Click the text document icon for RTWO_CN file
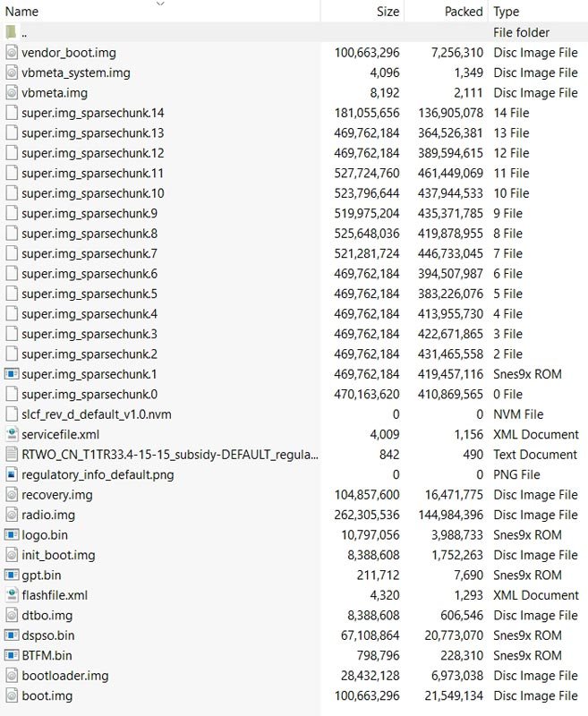 click(x=12, y=455)
